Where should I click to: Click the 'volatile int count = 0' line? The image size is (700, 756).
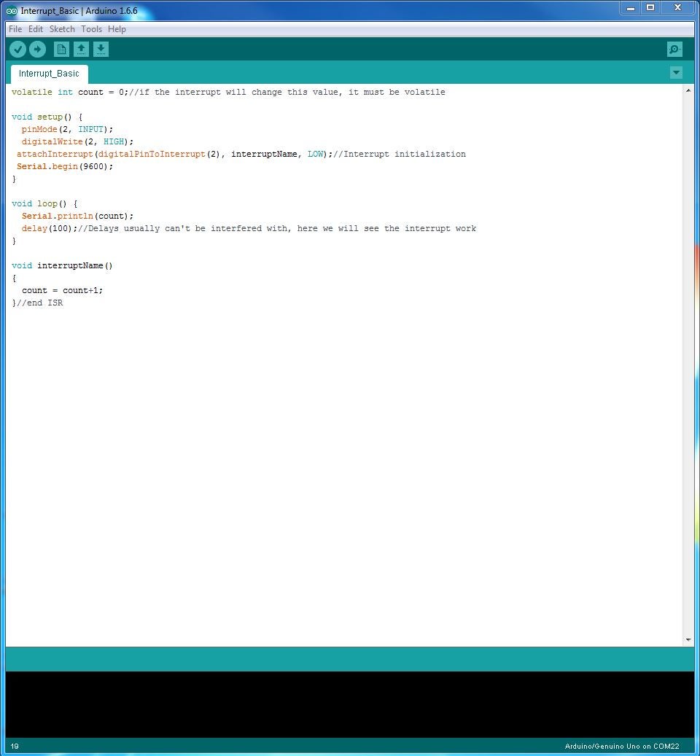tap(228, 92)
